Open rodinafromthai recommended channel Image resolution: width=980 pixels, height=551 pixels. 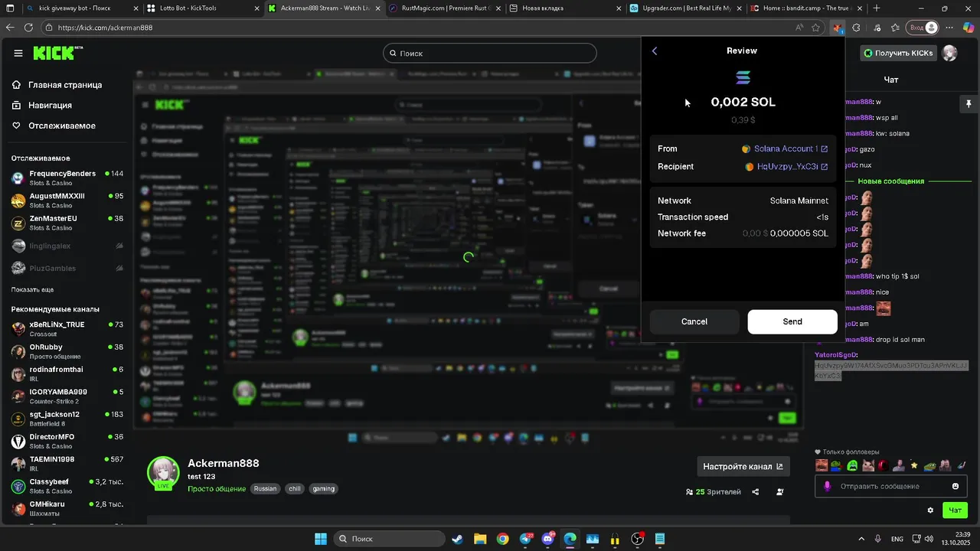click(67, 373)
